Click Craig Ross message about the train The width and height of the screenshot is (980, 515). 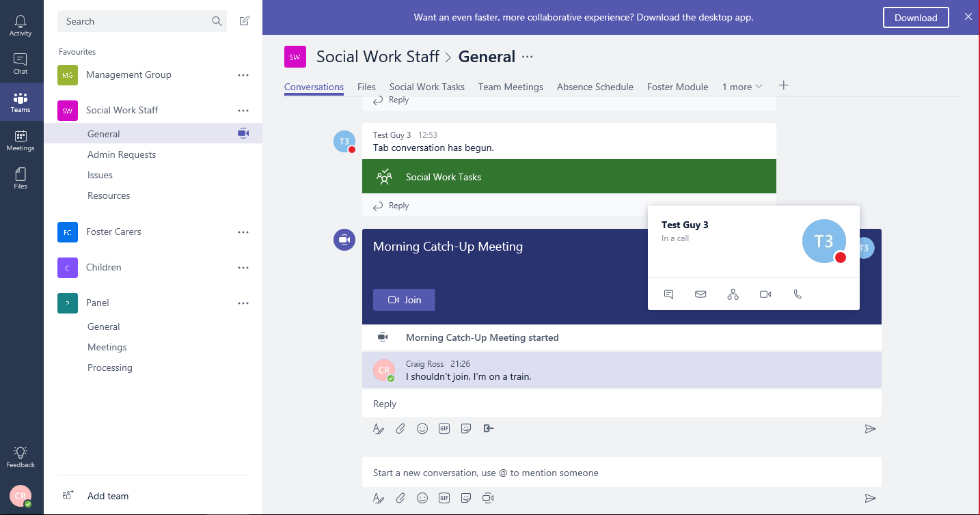pos(622,370)
